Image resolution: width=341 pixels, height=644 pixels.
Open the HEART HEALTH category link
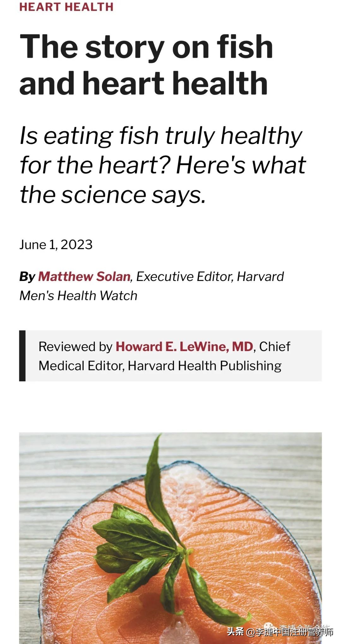[66, 7]
